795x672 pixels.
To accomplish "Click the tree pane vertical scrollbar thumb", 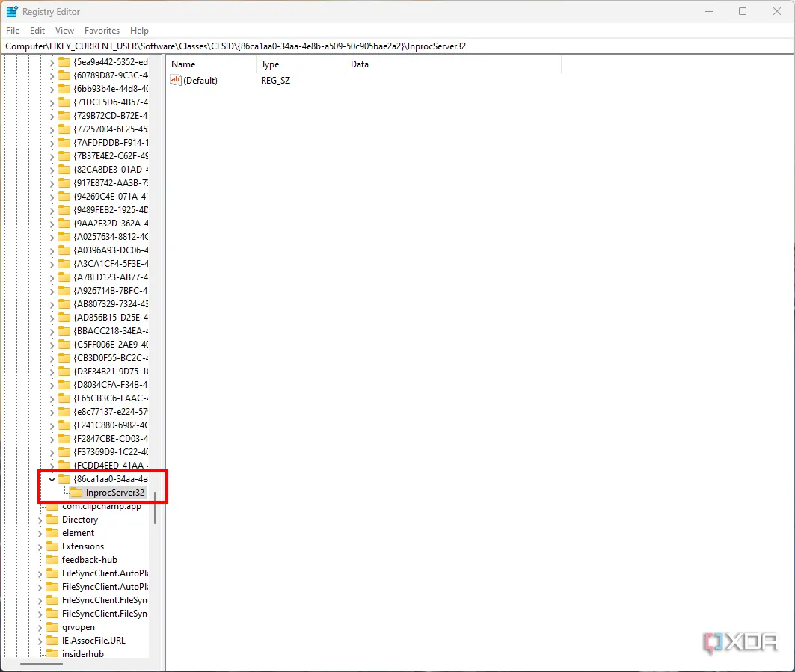I will pyautogui.click(x=155, y=508).
